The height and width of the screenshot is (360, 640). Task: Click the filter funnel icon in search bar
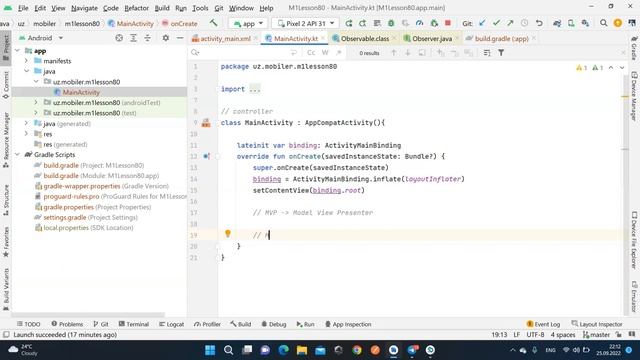pyautogui.click(x=501, y=53)
